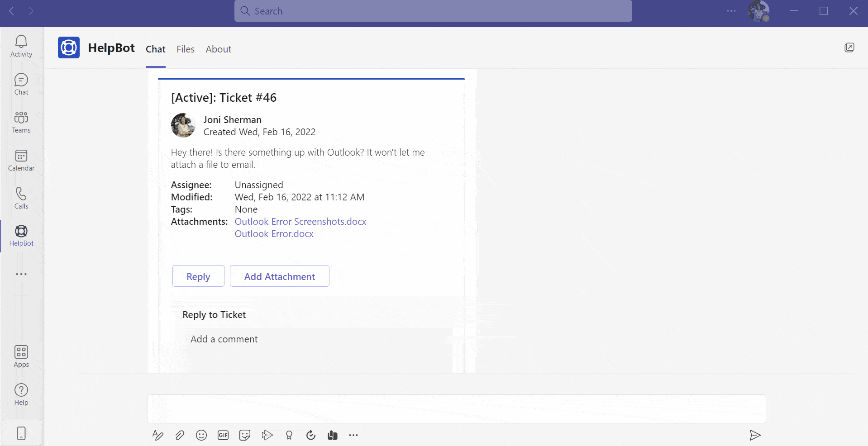Click the Reply button on the ticket

click(198, 276)
